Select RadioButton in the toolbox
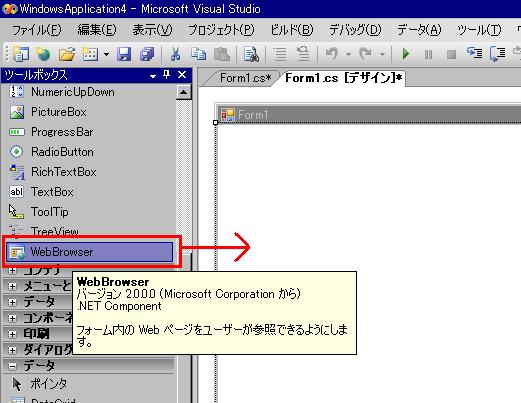 (x=88, y=152)
